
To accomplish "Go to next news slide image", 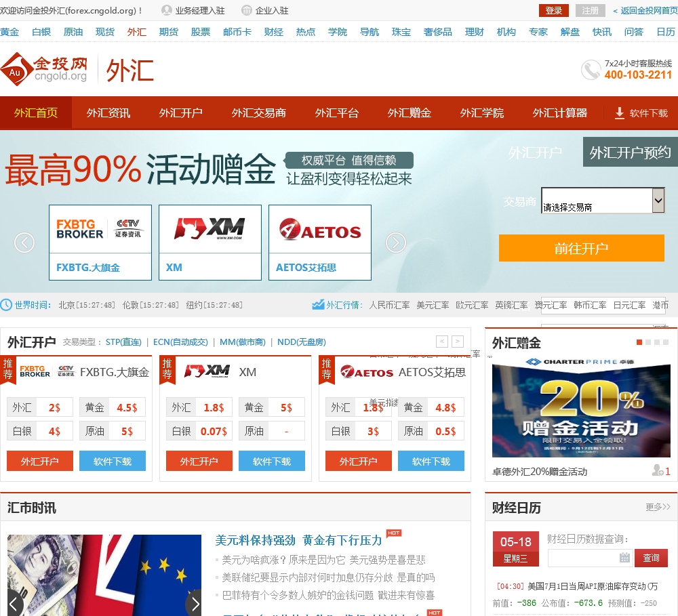I will coord(195,604).
